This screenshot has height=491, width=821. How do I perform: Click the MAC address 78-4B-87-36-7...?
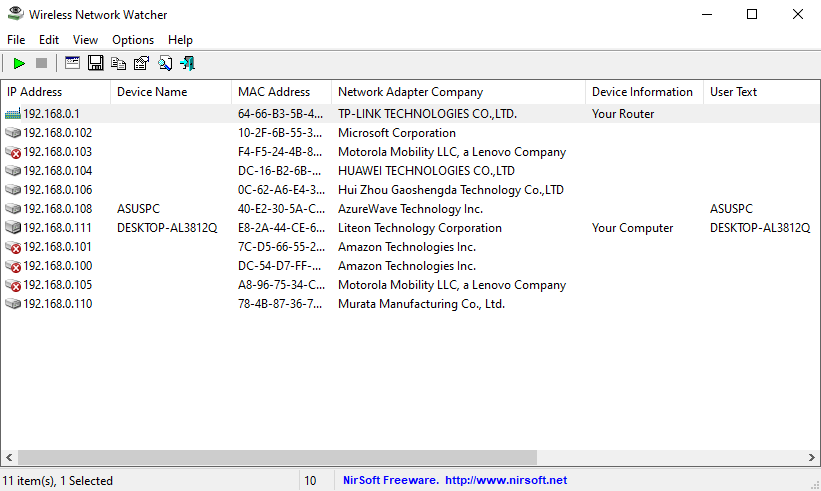click(x=280, y=304)
